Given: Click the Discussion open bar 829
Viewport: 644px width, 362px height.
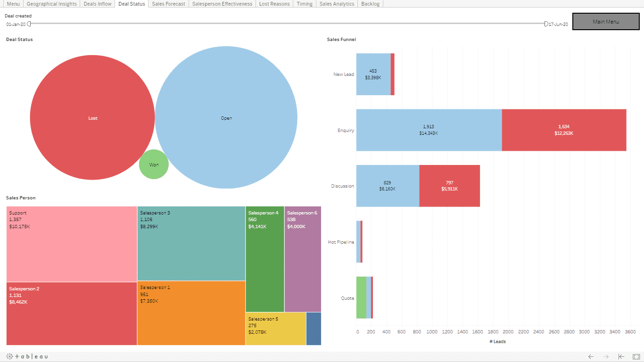Looking at the screenshot, I should (388, 186).
